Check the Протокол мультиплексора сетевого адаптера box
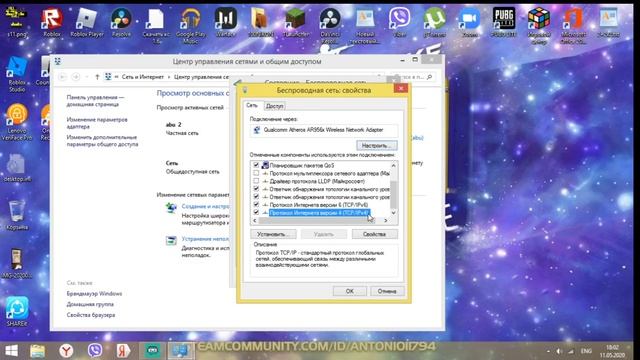Viewport: 640px width, 360px height. [256, 173]
